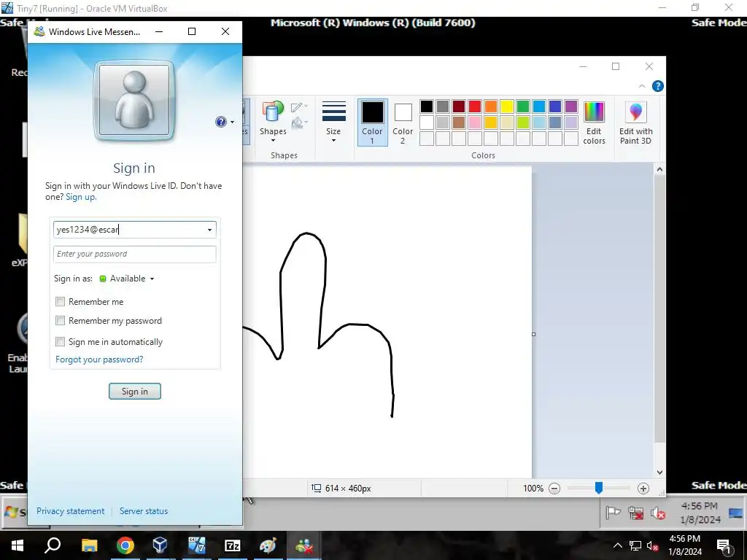Open VirtualBox from the taskbar
This screenshot has height=560, width=747.
pos(160,545)
